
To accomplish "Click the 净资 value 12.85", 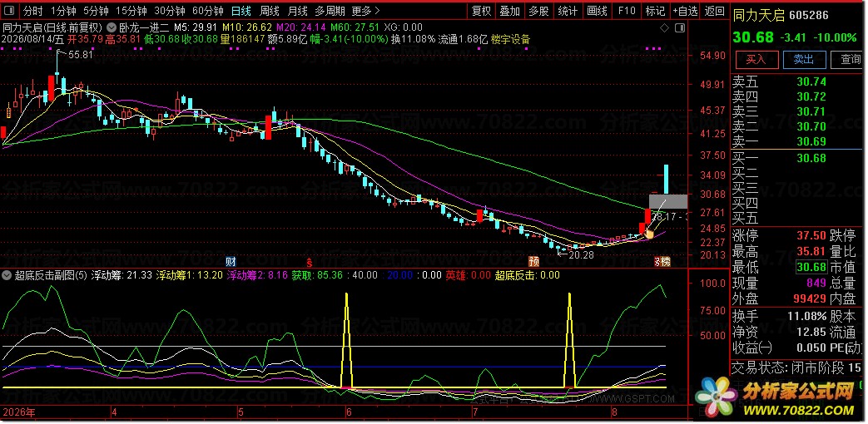I will pos(811,333).
